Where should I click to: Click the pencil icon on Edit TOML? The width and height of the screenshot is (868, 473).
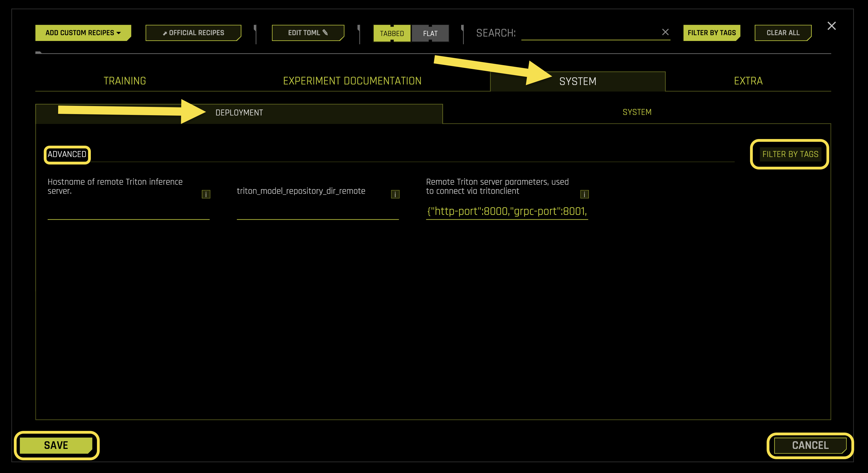[325, 33]
